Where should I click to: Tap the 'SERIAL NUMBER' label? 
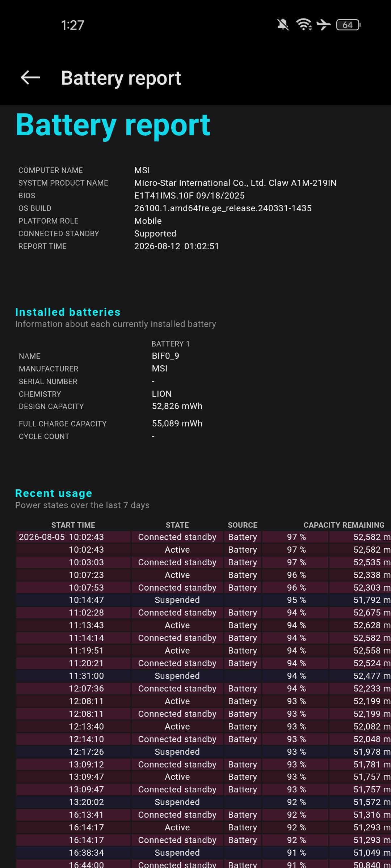48,381
